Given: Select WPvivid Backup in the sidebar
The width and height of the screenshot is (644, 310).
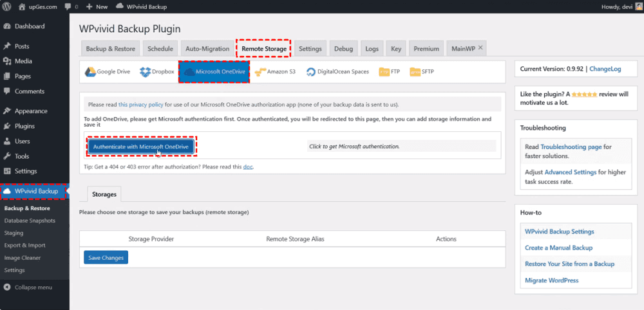Looking at the screenshot, I should (x=35, y=192).
